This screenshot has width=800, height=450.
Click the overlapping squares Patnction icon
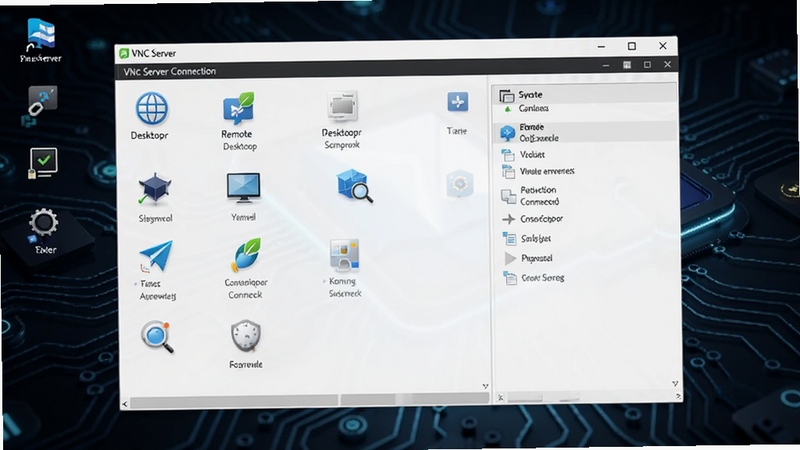(508, 196)
